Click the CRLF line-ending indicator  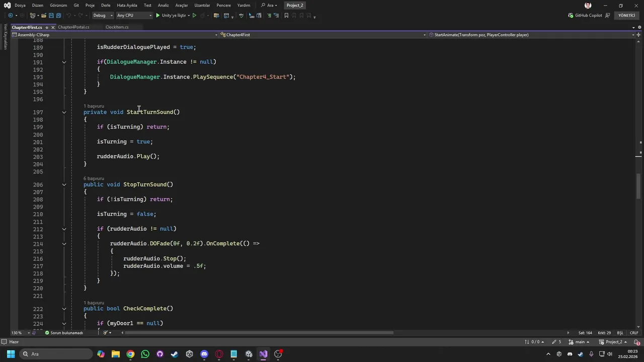(x=634, y=333)
